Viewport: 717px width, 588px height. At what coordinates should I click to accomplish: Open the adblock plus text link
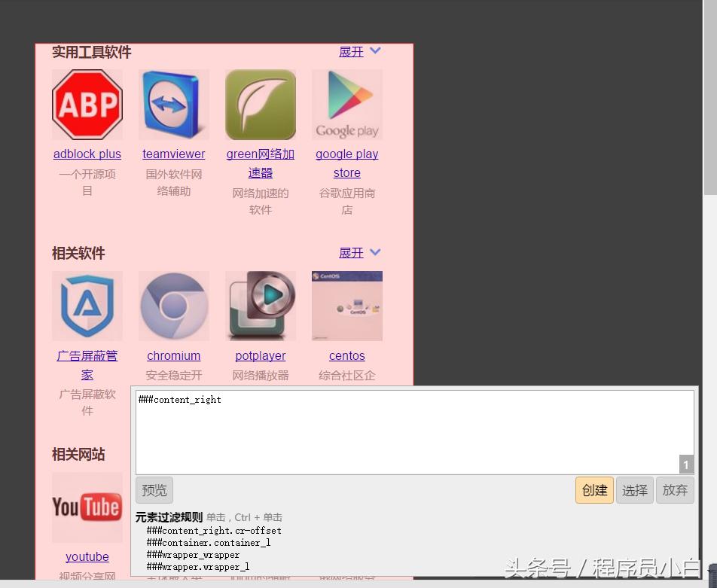pyautogui.click(x=87, y=154)
